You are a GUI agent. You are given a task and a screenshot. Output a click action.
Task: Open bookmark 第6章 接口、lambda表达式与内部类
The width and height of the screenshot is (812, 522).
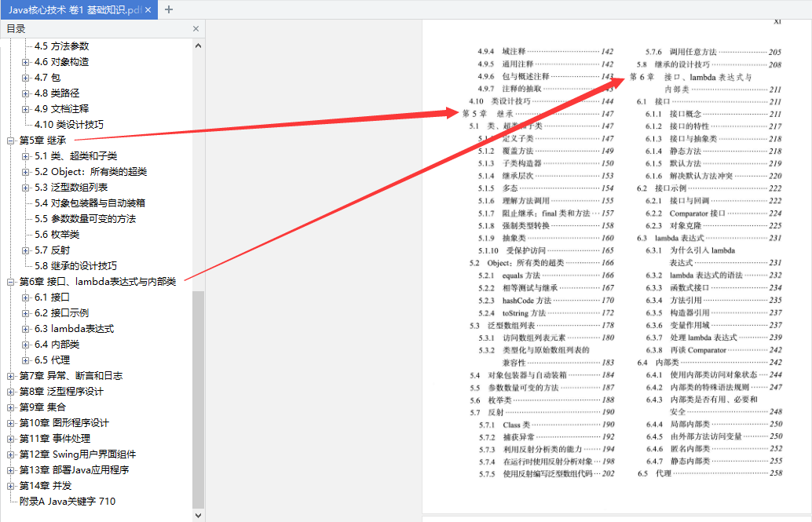click(98, 282)
